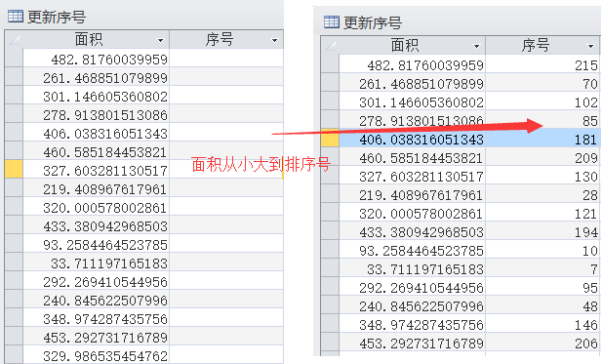Select row header for 482.81760039959 in left table
This screenshot has width=602, height=364.
coord(14,58)
